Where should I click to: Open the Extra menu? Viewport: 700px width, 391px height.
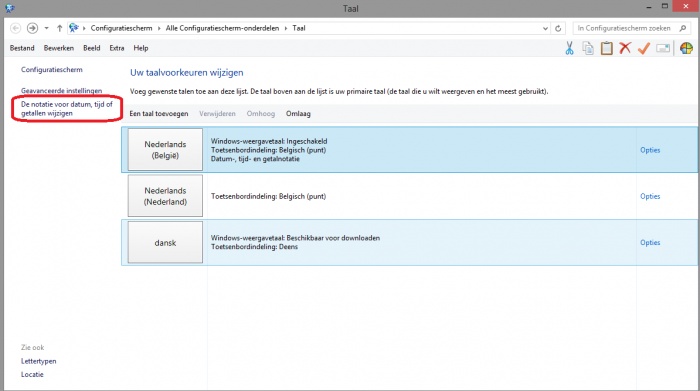pos(117,48)
